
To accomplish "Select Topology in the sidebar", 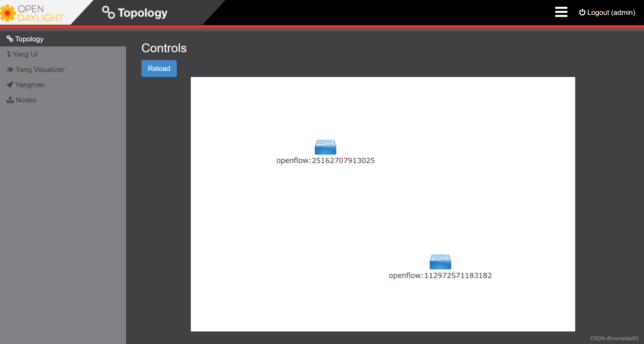I will (x=63, y=39).
